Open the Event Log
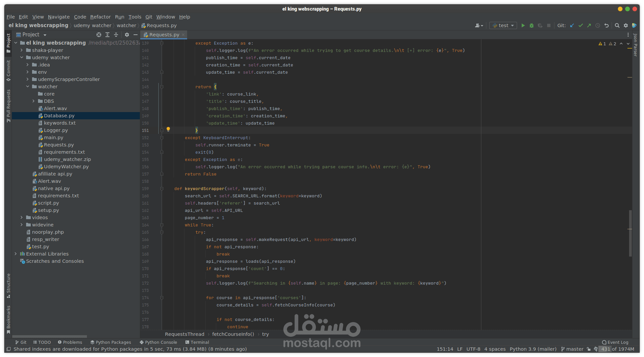 click(615, 342)
